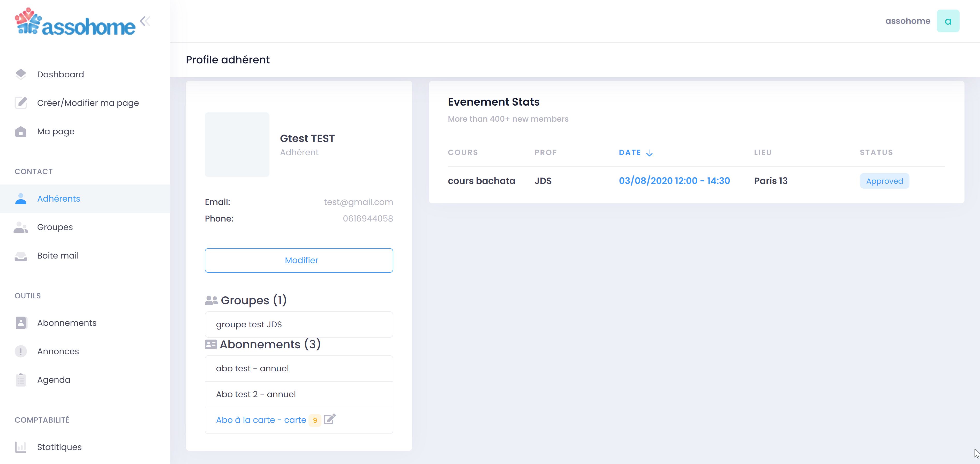Edit the Abo à la carte subscription
Viewport: 980px width, 464px height.
[329, 419]
